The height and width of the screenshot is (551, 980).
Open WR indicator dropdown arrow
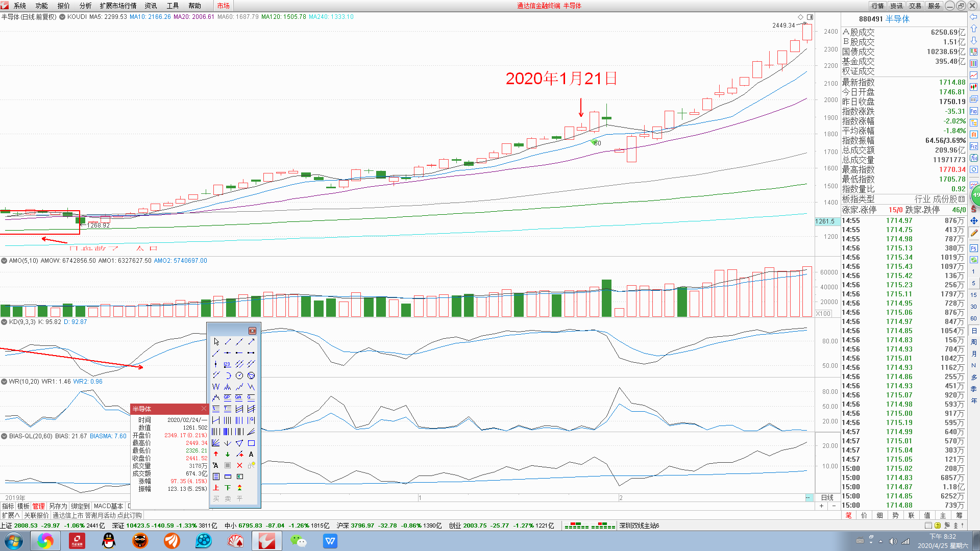4,381
